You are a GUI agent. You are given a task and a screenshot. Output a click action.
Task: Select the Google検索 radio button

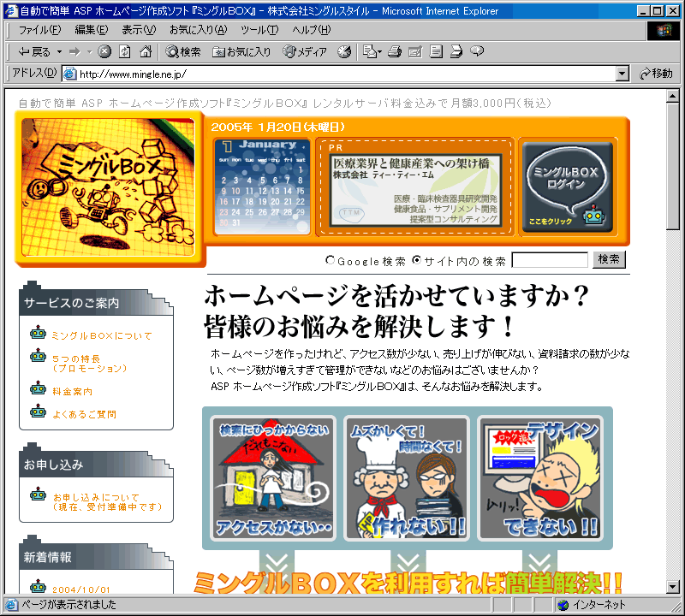(x=331, y=260)
